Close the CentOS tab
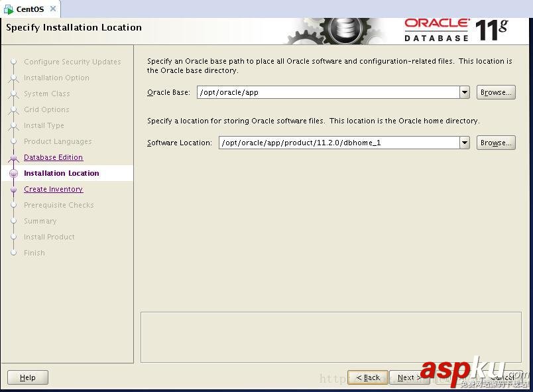The image size is (533, 392). 52,9
